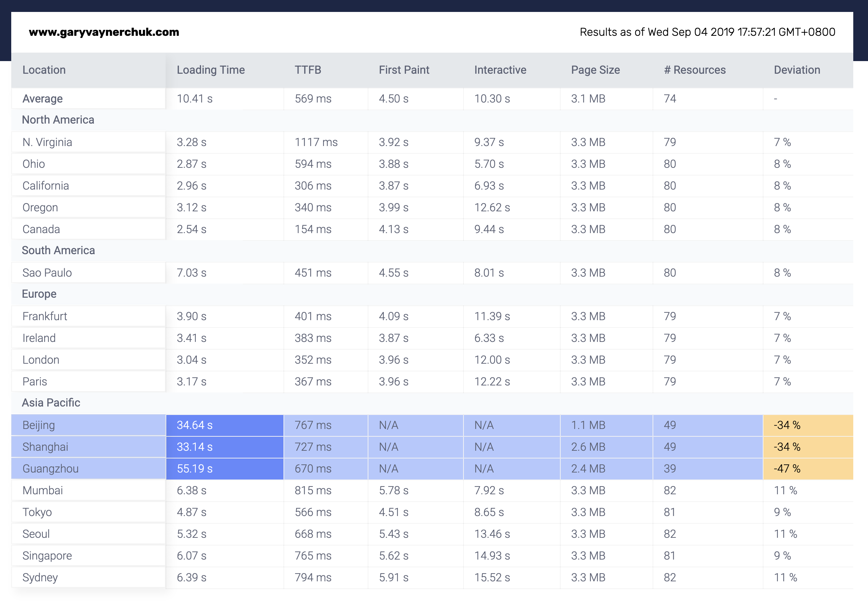Select the Average row label

pyautogui.click(x=42, y=99)
